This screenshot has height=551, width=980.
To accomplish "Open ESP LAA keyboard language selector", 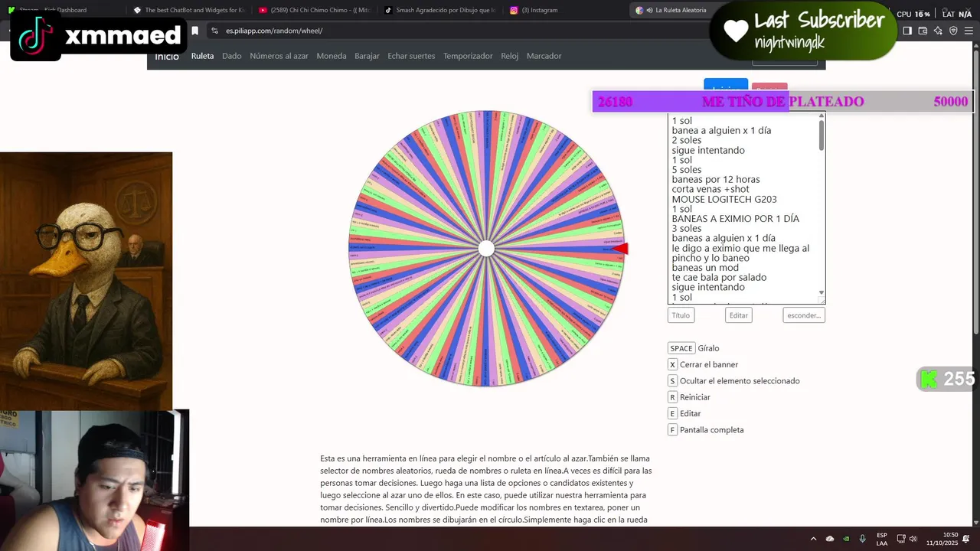I will pyautogui.click(x=882, y=539).
